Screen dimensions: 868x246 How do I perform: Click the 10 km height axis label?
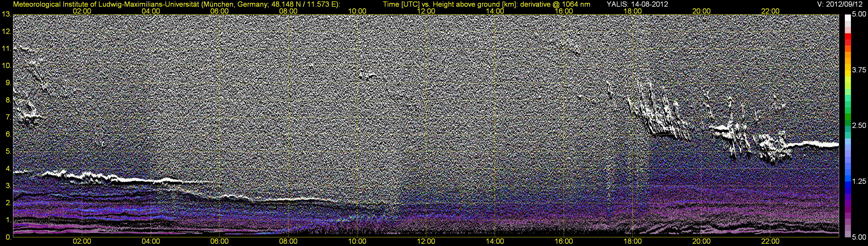(6, 66)
